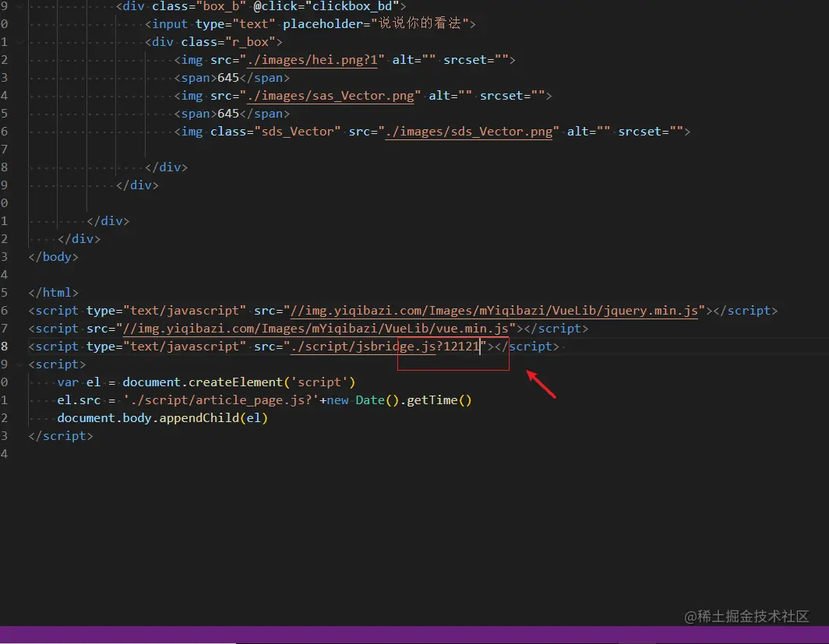Click the placeholder text 说说你的看法
The image size is (829, 644).
coord(420,24)
